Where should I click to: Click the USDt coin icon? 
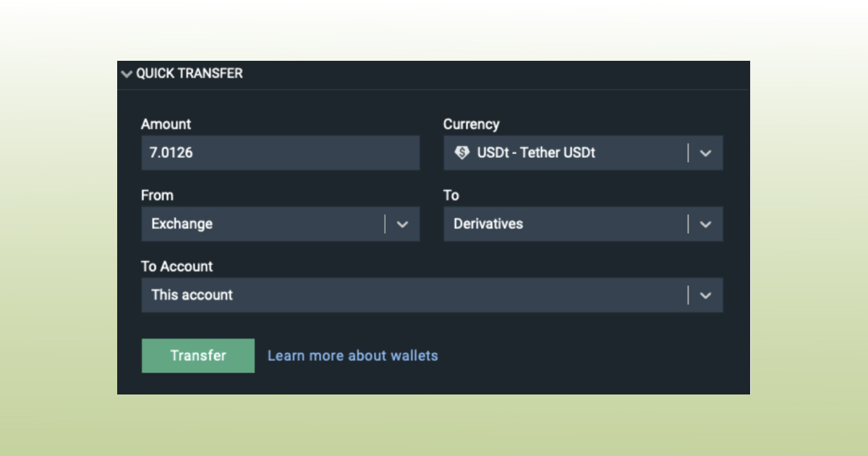(464, 153)
